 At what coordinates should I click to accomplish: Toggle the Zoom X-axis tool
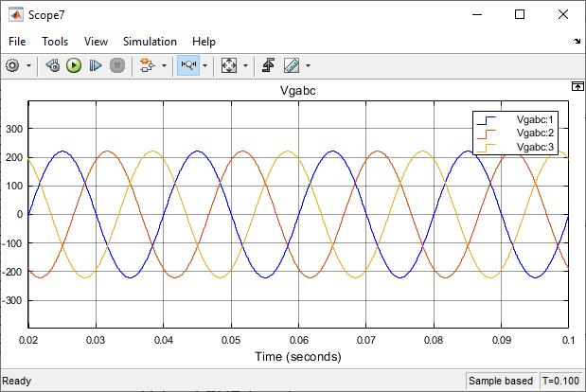tap(188, 65)
